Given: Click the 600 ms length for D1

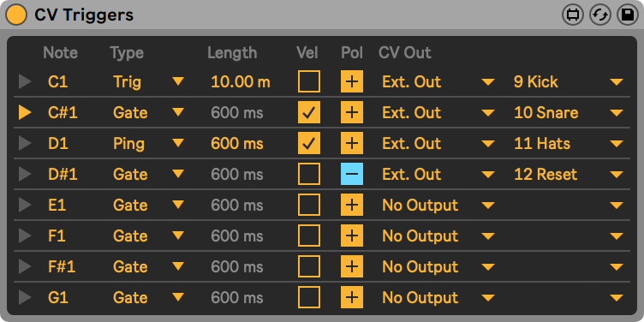Looking at the screenshot, I should tap(237, 143).
